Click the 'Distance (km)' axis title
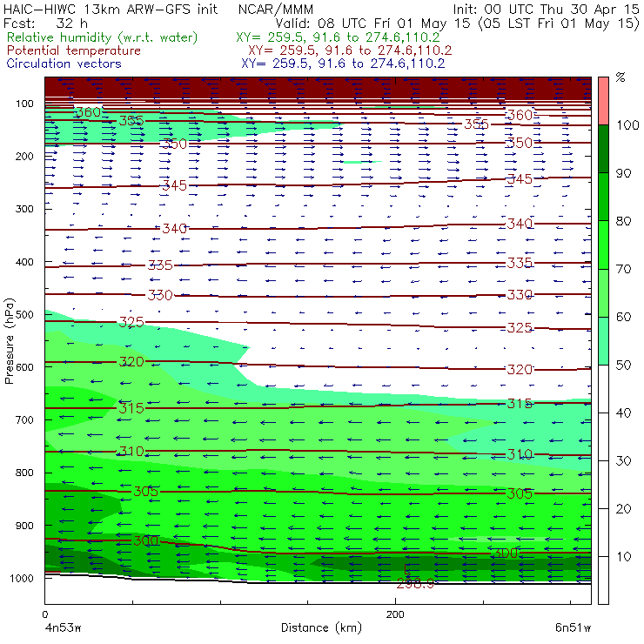Screen dimensions: 644x644 pos(321,627)
